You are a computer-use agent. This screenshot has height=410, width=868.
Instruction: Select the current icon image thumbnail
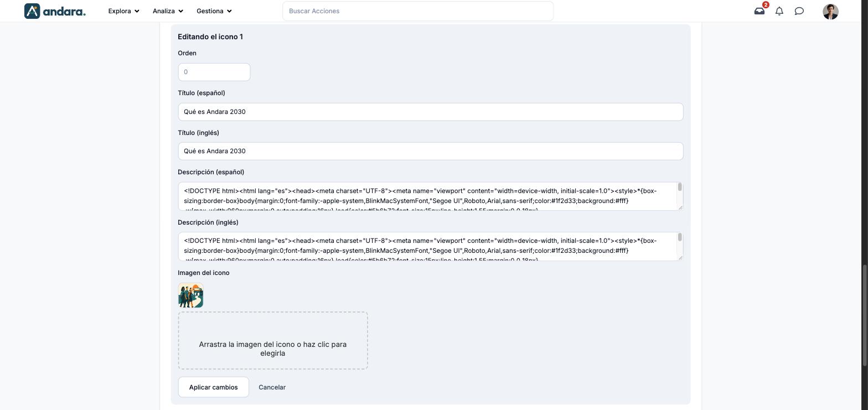point(191,295)
